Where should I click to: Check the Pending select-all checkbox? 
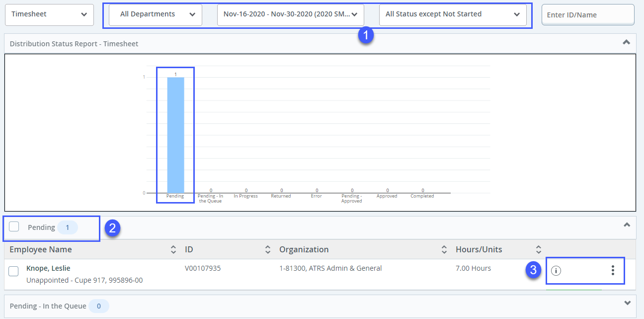pos(14,227)
